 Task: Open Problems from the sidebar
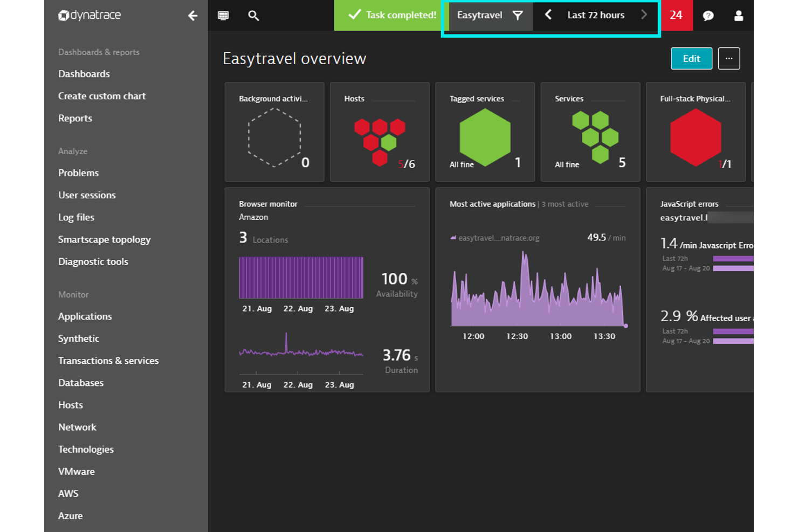[78, 172]
